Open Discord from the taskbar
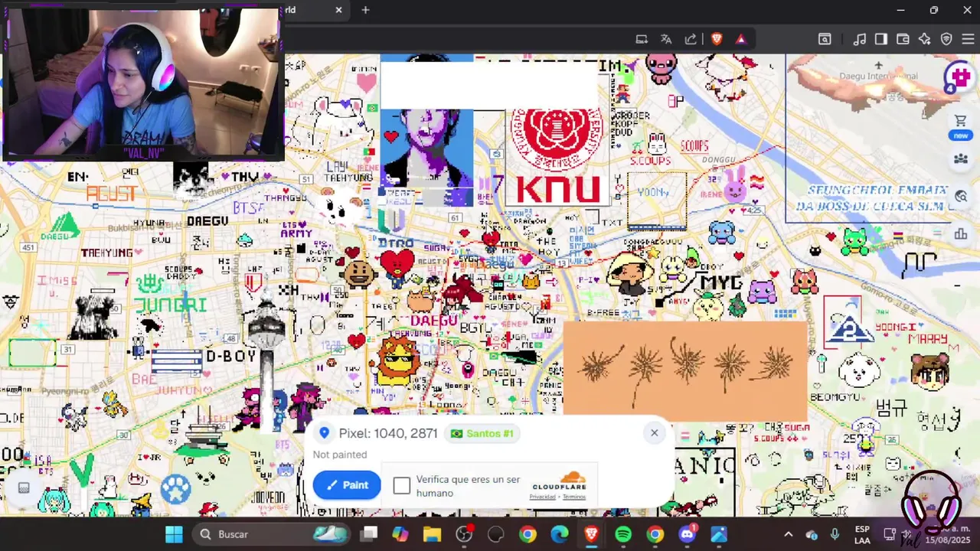Image resolution: width=980 pixels, height=551 pixels. 687,534
